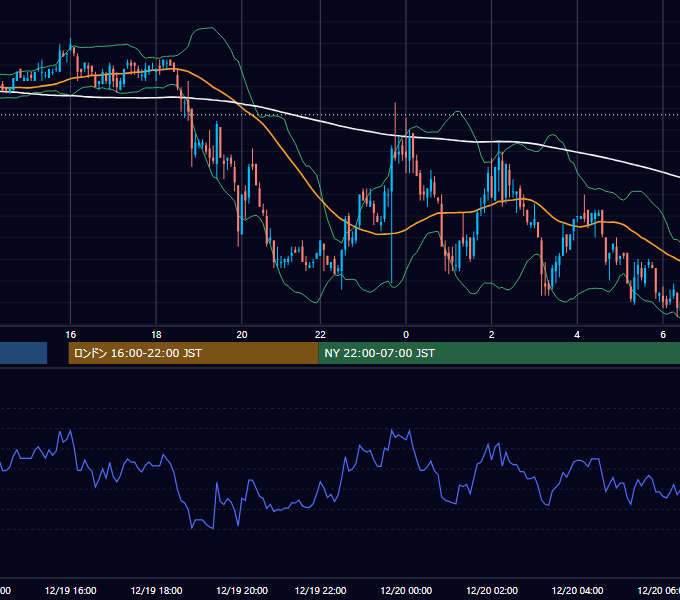Image resolution: width=680 pixels, height=600 pixels.
Task: Click the 12/19 20:00 date label
Action: (242, 590)
